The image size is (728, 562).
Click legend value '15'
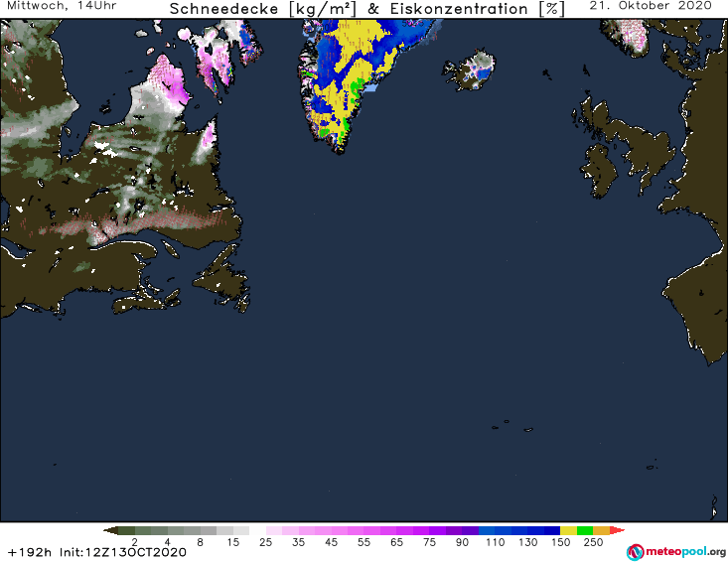[x=233, y=542]
